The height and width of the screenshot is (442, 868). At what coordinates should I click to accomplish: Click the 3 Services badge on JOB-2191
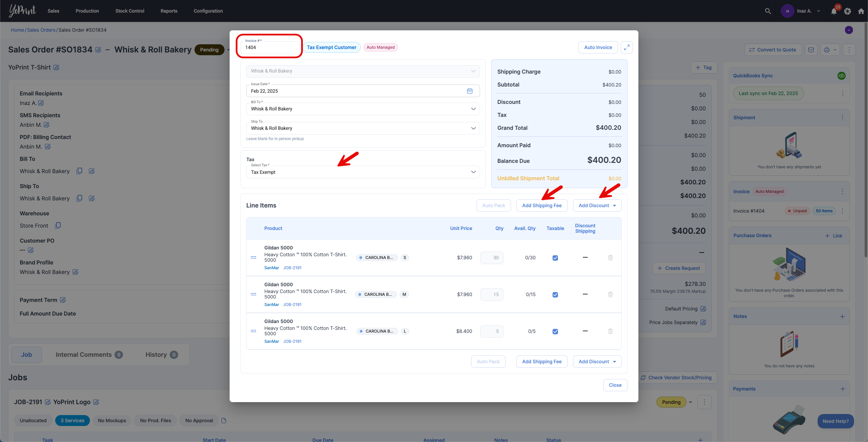pos(73,421)
